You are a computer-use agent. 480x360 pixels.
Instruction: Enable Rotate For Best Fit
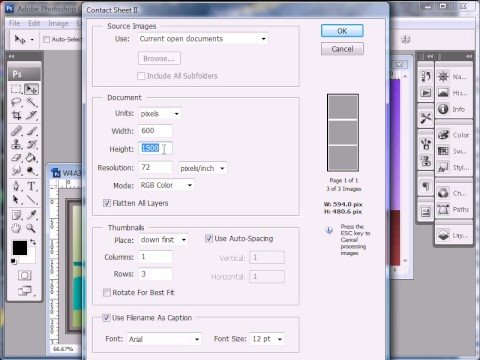click(107, 292)
